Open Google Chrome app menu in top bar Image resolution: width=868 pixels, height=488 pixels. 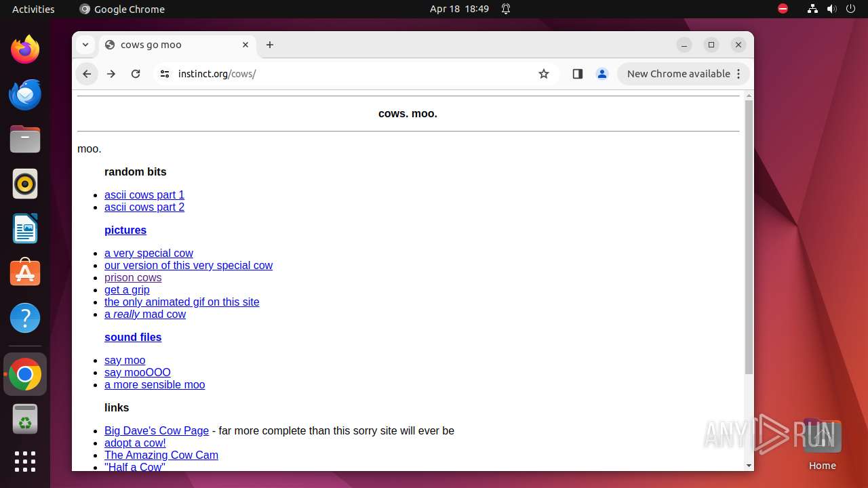(x=122, y=9)
